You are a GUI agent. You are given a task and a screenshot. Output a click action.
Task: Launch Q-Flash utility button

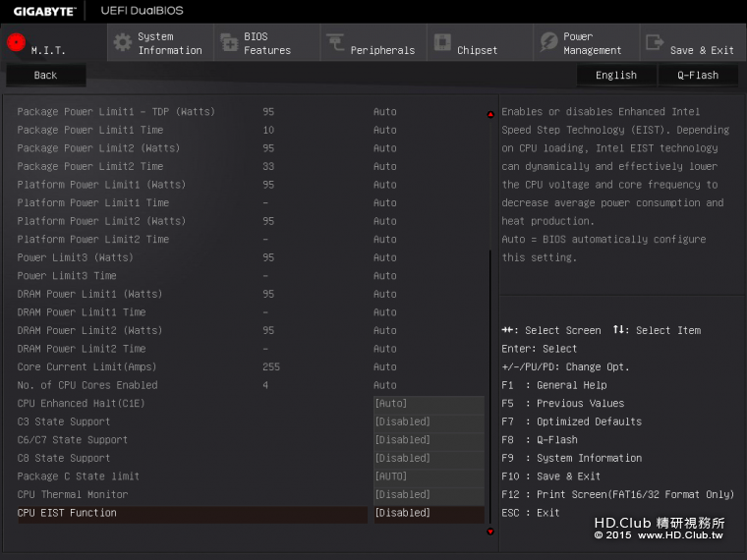tap(698, 76)
